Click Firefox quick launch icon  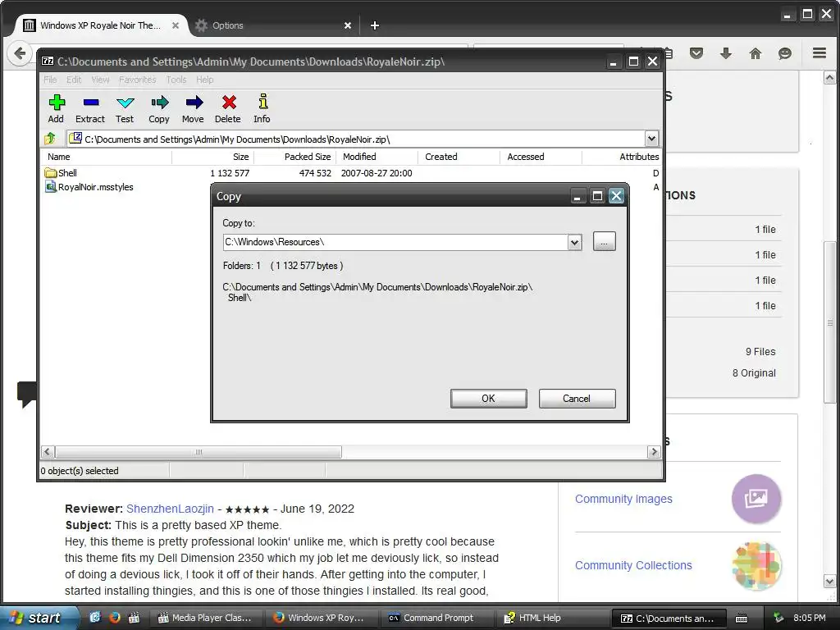(x=115, y=618)
